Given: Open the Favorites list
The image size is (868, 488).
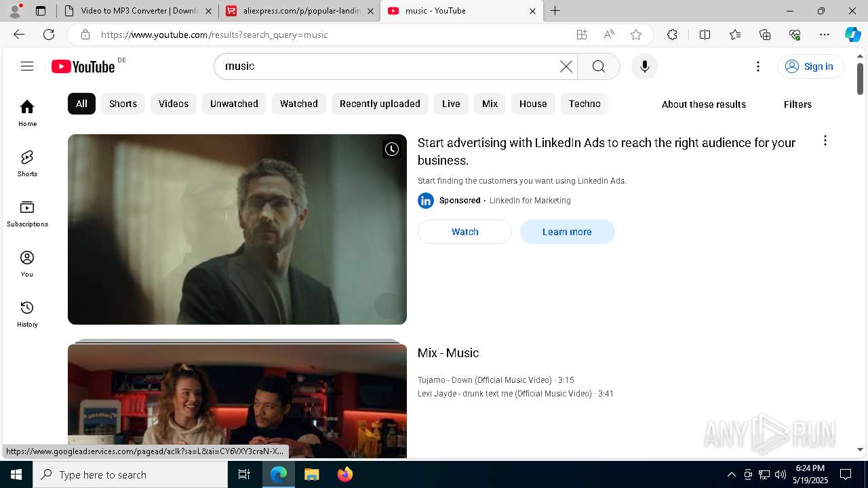Looking at the screenshot, I should click(735, 35).
